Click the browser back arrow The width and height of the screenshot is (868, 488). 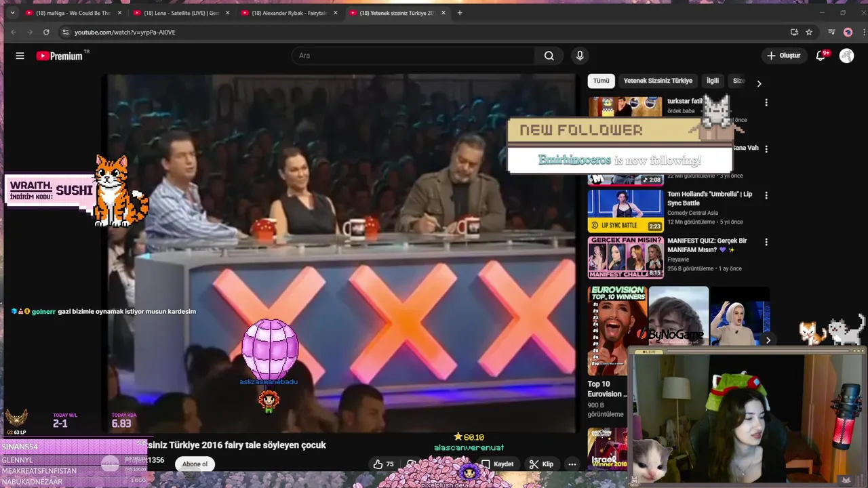pyautogui.click(x=14, y=32)
